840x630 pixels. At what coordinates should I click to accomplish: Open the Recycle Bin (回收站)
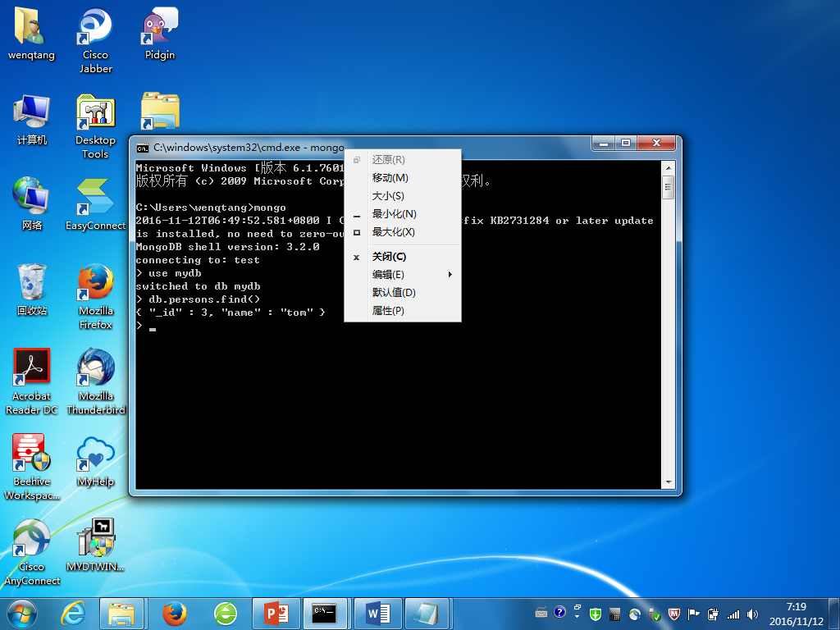31,284
